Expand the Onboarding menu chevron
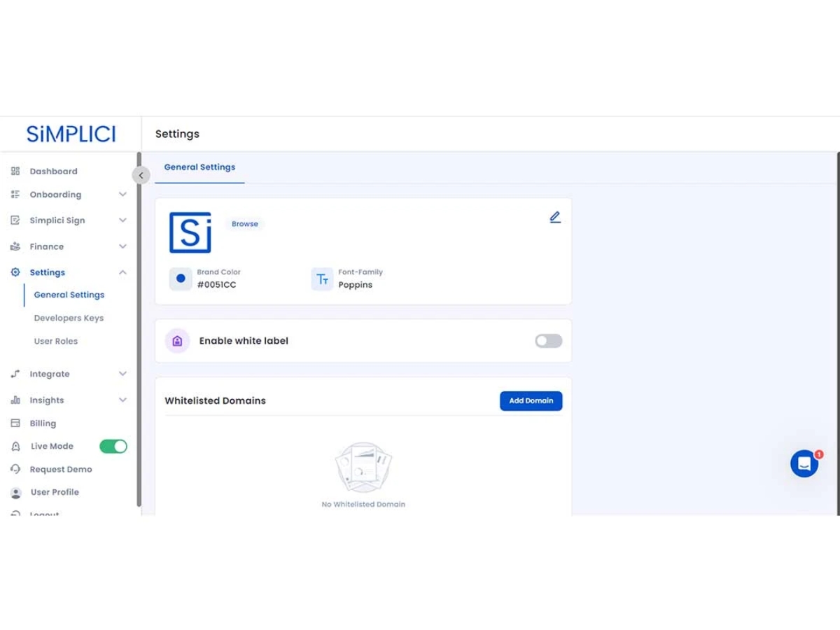840x630 pixels. (122, 195)
